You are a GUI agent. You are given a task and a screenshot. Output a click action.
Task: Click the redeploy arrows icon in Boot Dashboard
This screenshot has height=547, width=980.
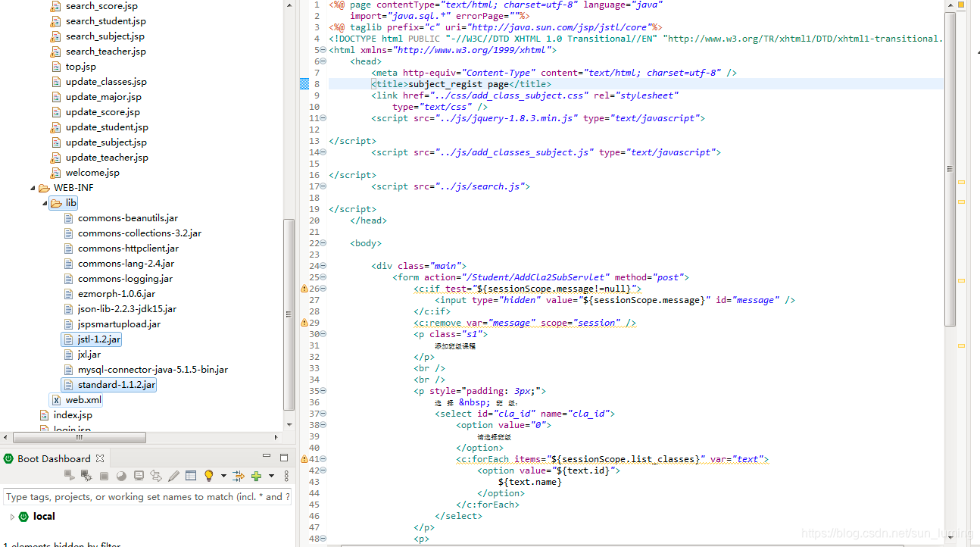156,475
